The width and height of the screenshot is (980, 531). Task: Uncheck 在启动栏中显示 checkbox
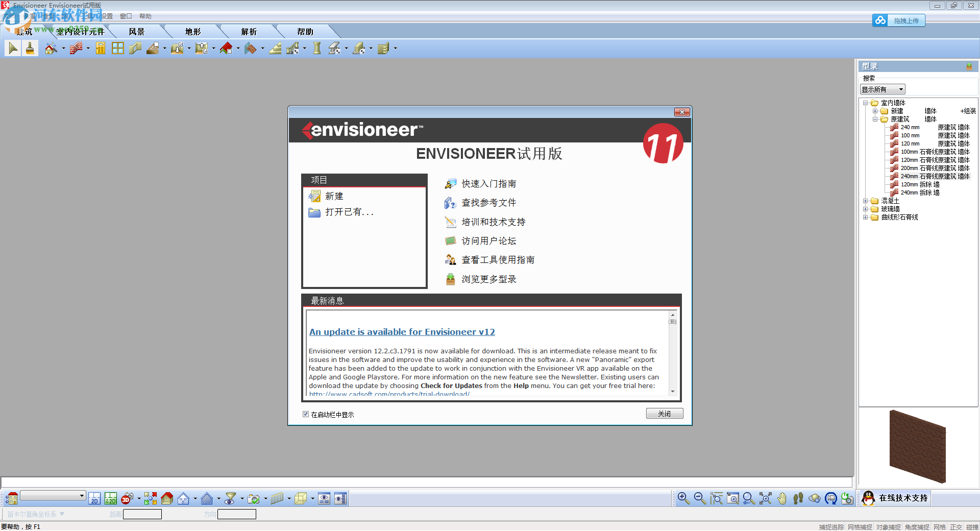point(306,414)
